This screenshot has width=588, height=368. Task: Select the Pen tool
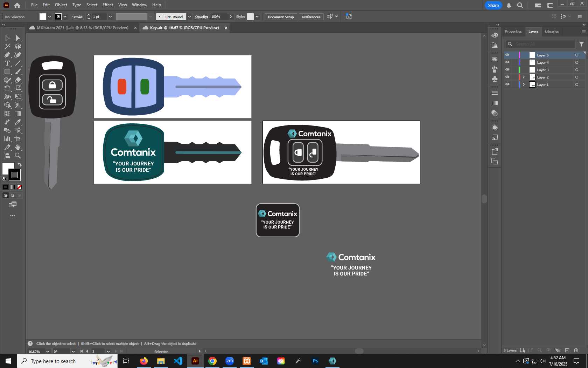(x=7, y=55)
